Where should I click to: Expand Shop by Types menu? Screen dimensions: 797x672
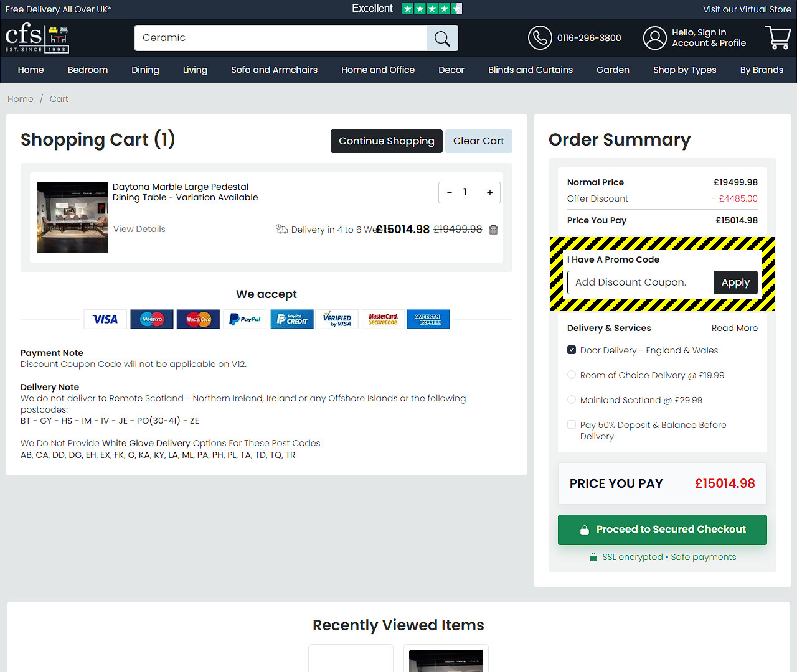point(684,70)
